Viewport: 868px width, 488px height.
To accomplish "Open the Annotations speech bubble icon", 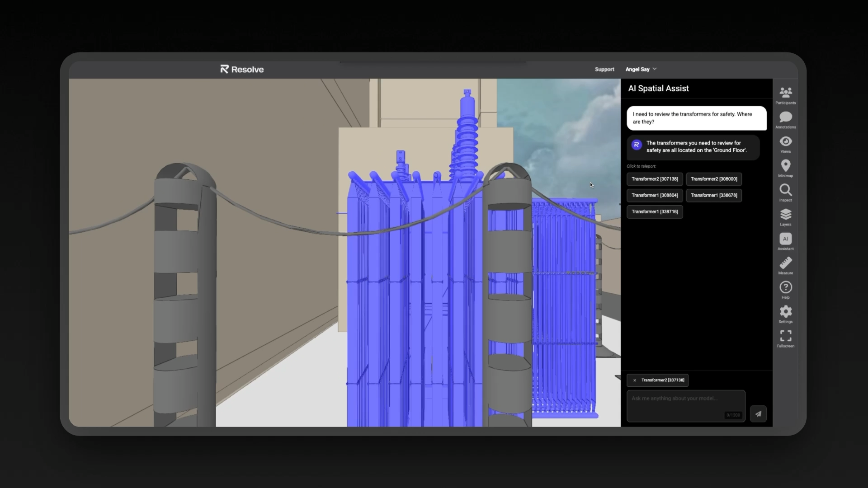I will (x=785, y=117).
